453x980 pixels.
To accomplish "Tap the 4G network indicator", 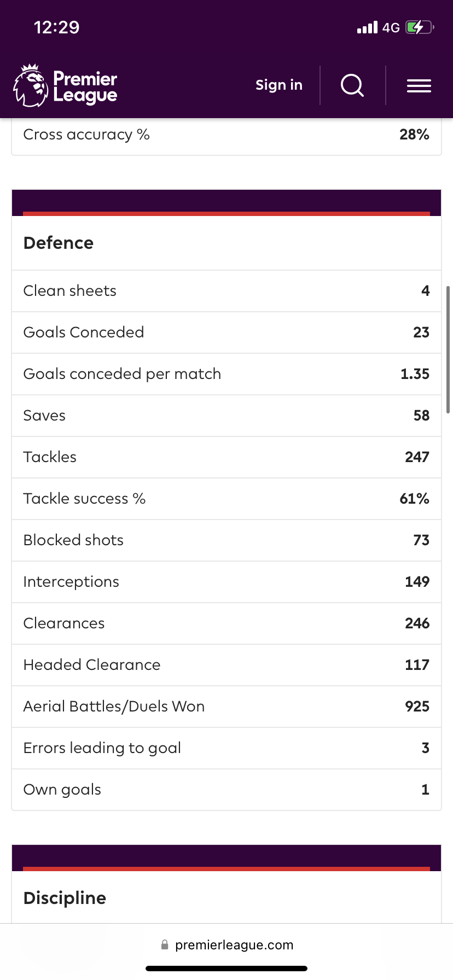I will tap(391, 28).
